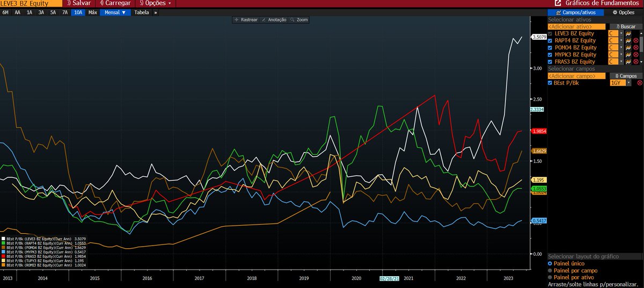Expand more toolbar options with » arrow
The image size is (644, 288).
coord(156,12)
